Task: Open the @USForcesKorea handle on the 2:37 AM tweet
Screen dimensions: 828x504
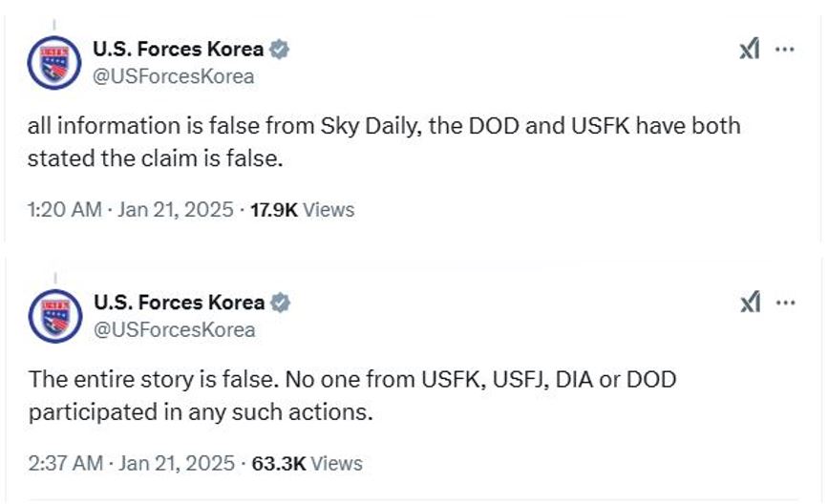Action: pos(173,330)
